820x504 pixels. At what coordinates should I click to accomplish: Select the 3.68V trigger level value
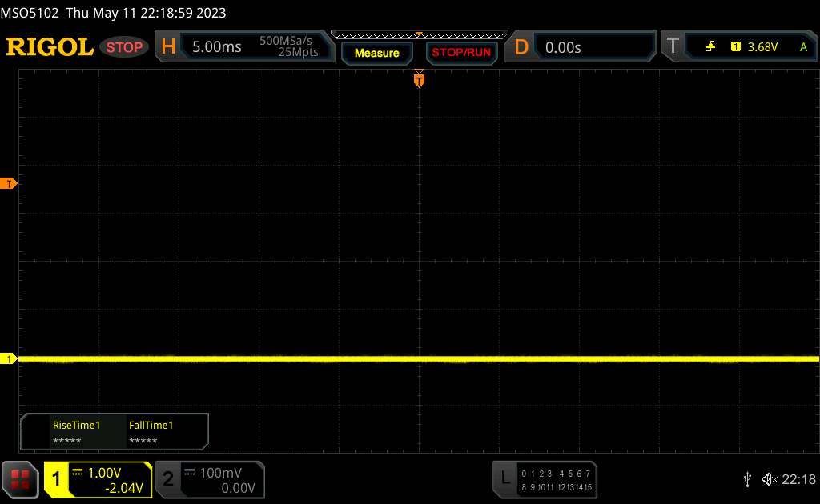pyautogui.click(x=762, y=47)
